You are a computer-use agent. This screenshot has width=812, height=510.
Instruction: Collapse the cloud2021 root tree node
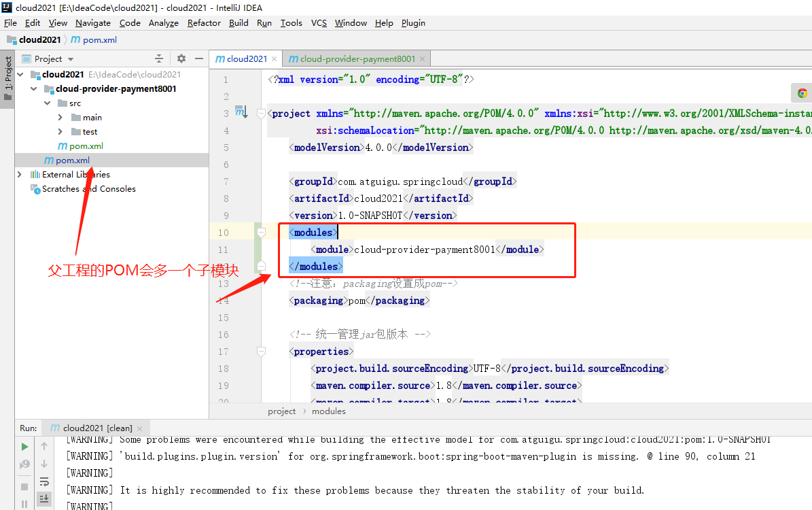[20, 75]
